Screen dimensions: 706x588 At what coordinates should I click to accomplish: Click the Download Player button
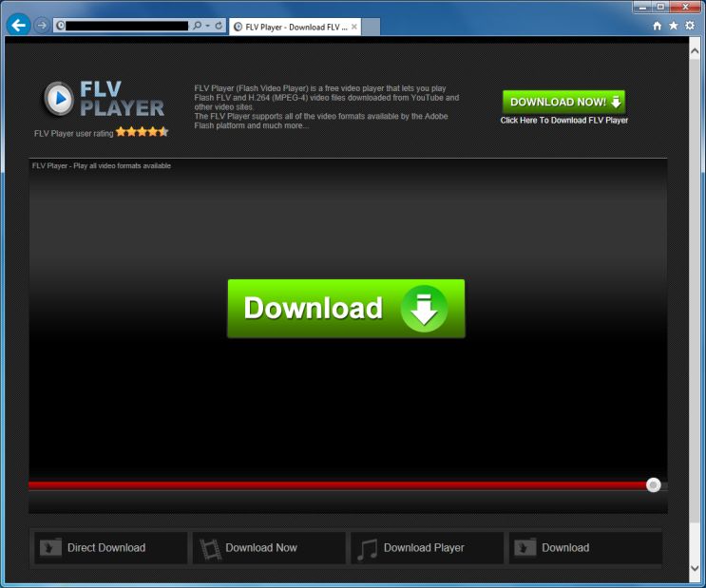[x=428, y=548]
